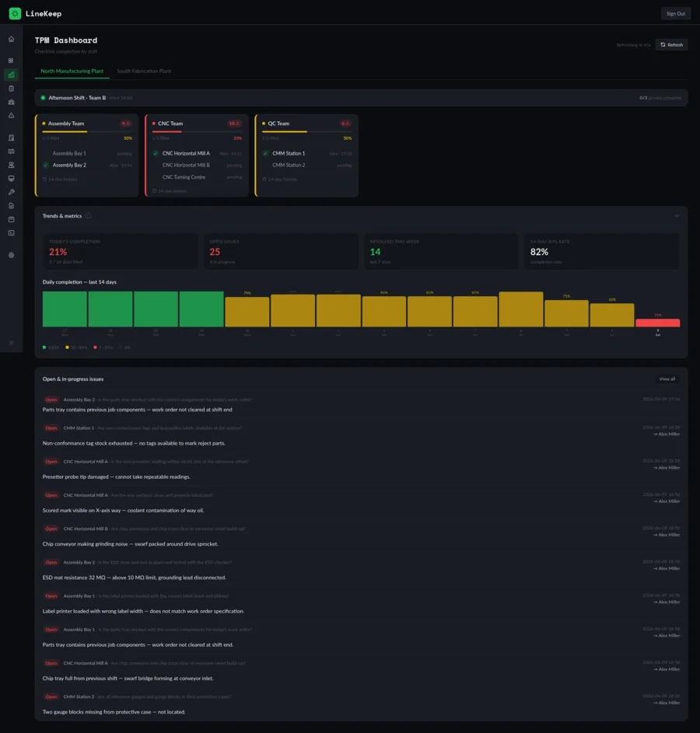Click QC Team issue count badge
The height and width of the screenshot is (733, 700).
pyautogui.click(x=345, y=124)
